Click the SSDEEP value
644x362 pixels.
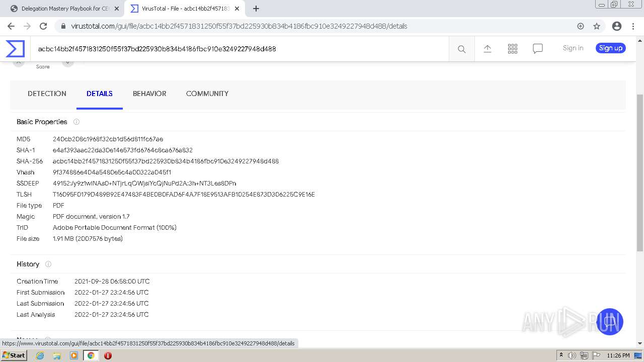pos(144,184)
